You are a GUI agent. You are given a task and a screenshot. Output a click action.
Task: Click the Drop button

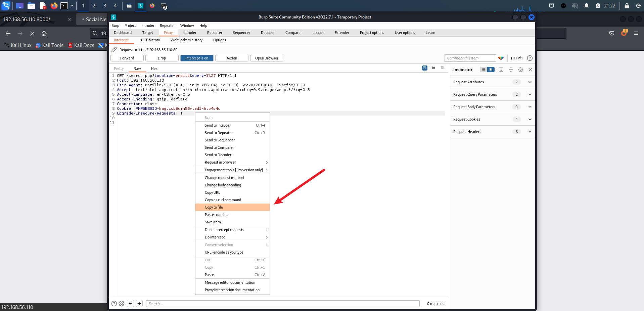pyautogui.click(x=162, y=58)
